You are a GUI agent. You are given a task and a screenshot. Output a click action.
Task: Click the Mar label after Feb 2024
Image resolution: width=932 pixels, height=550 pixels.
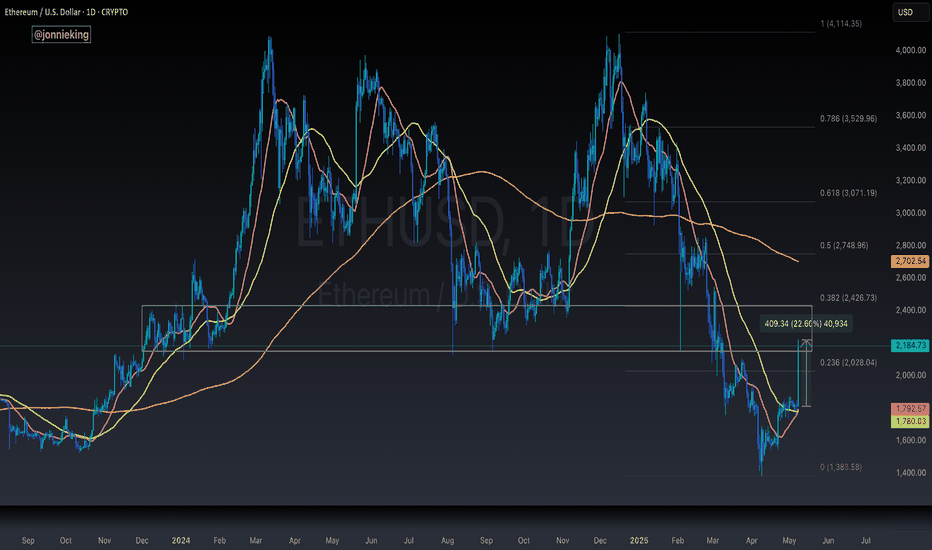pos(256,540)
